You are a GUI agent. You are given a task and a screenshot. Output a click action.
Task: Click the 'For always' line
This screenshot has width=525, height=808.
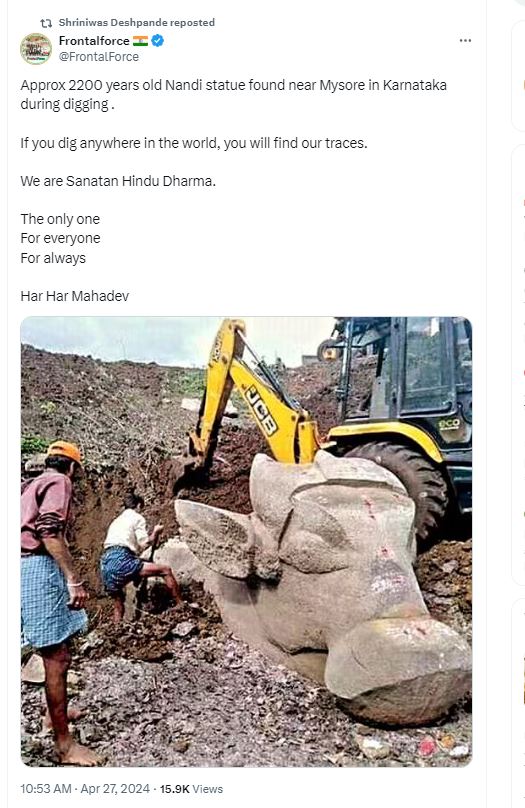[x=53, y=258]
